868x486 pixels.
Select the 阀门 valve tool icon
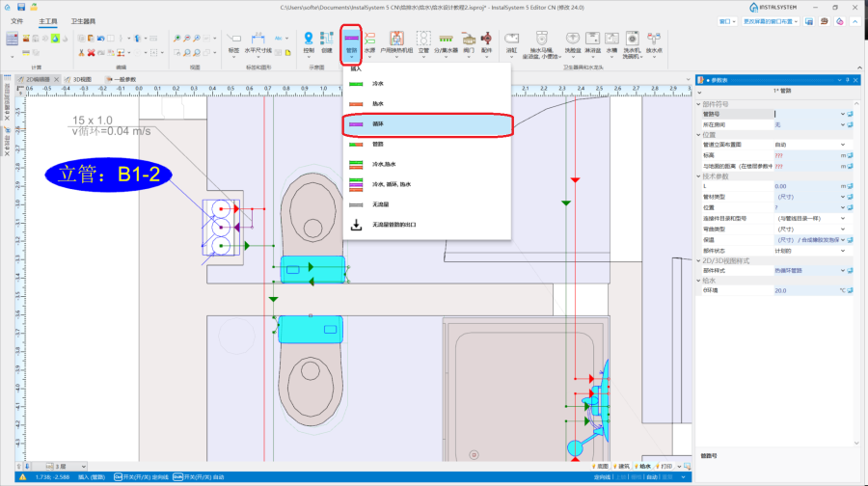point(468,42)
